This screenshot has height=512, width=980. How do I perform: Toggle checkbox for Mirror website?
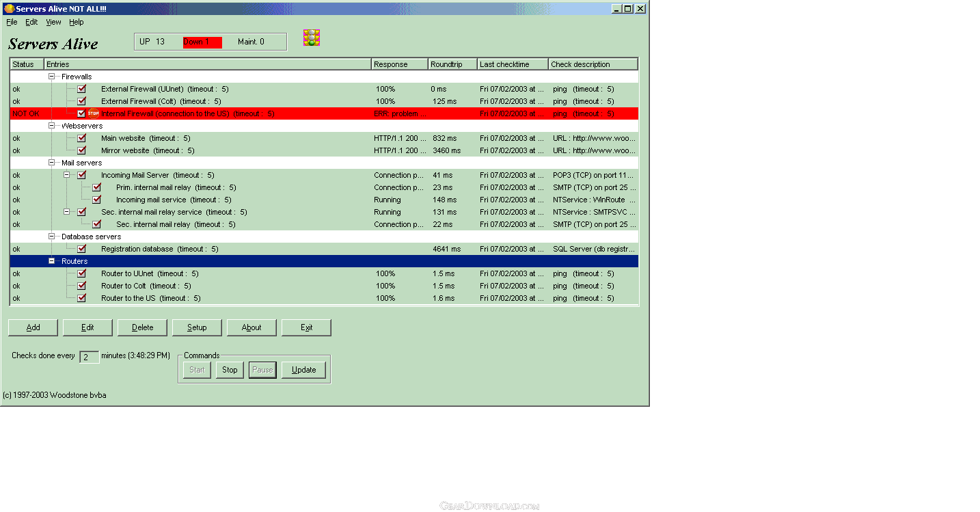click(81, 150)
